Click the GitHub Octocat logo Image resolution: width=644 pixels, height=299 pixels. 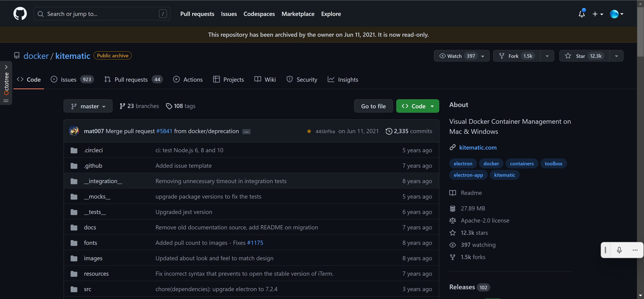coord(20,14)
